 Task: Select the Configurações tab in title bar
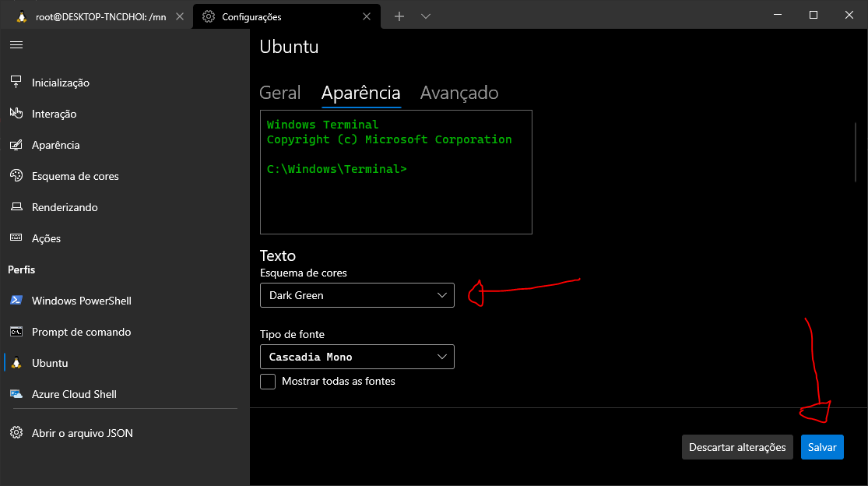[286, 16]
